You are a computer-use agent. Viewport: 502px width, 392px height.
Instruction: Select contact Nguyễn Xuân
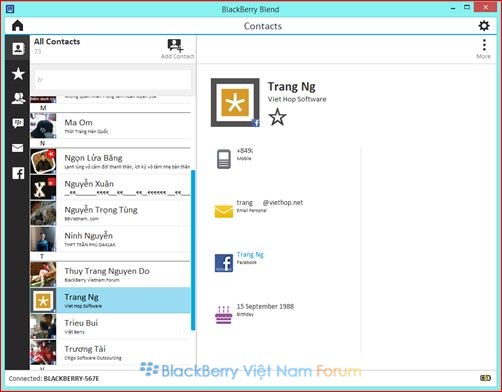click(x=110, y=187)
